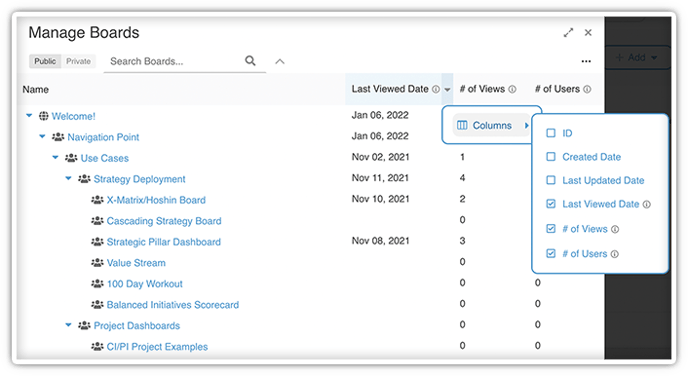Click the Nov 08, 2021 date cell

pos(380,241)
